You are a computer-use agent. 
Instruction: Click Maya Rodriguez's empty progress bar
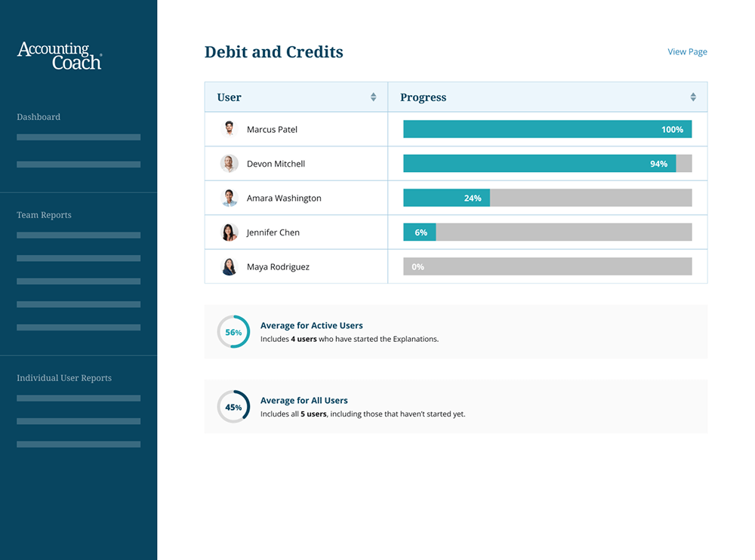547,266
